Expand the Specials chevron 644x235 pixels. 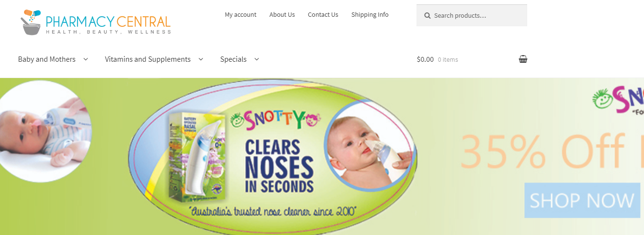coord(257,59)
